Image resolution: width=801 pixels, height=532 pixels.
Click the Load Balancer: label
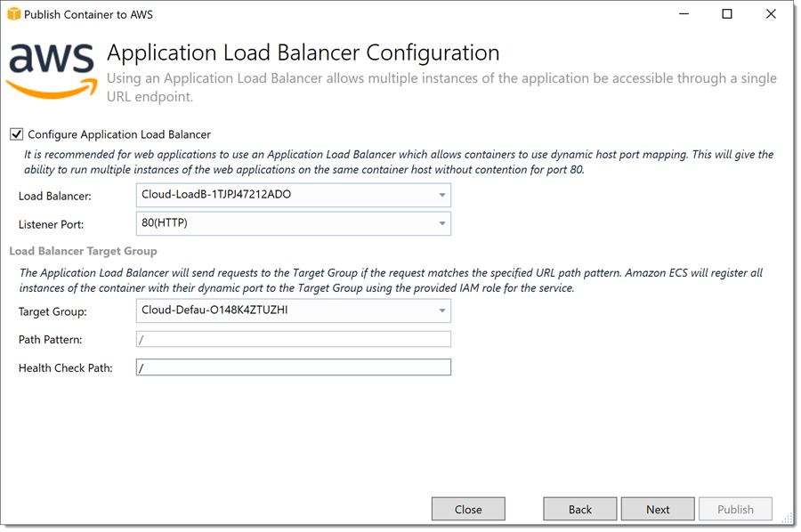tap(54, 196)
